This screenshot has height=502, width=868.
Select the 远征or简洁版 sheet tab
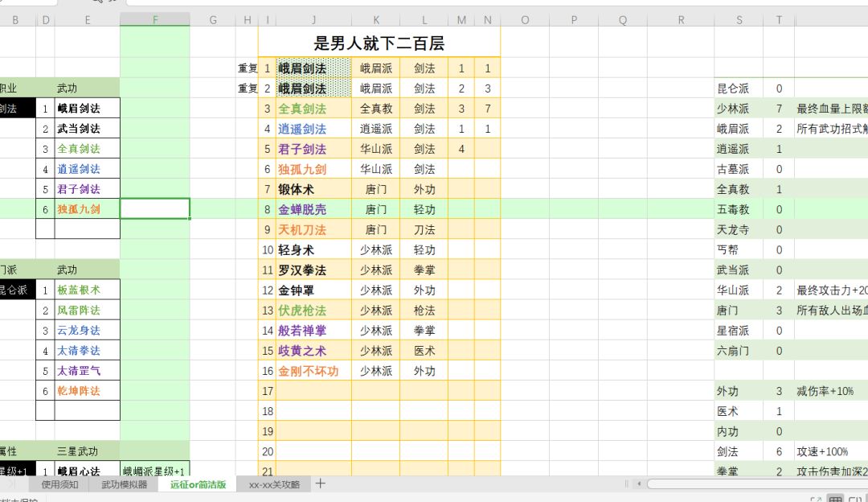198,484
